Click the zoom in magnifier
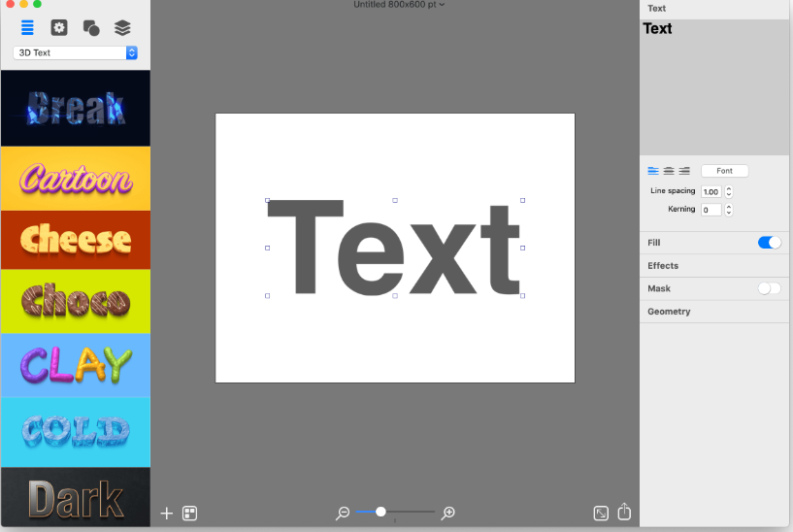This screenshot has width=793, height=532. 448,513
